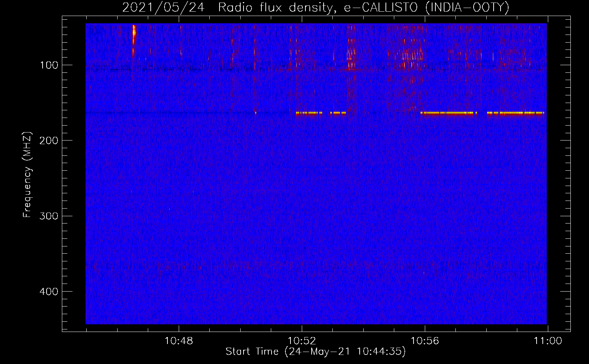
Task: Click the plot title '2021/05/24 Radio flux density'
Action: (227, 8)
